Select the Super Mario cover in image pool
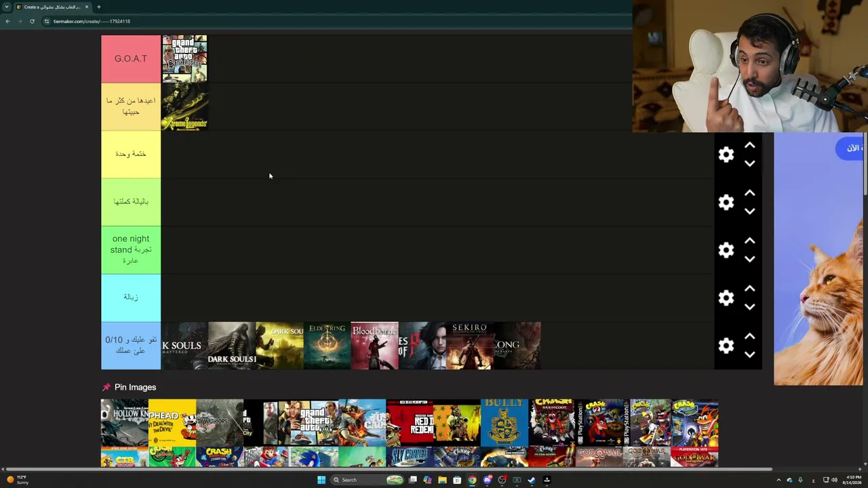Screen dimensions: 868x488 (267, 457)
